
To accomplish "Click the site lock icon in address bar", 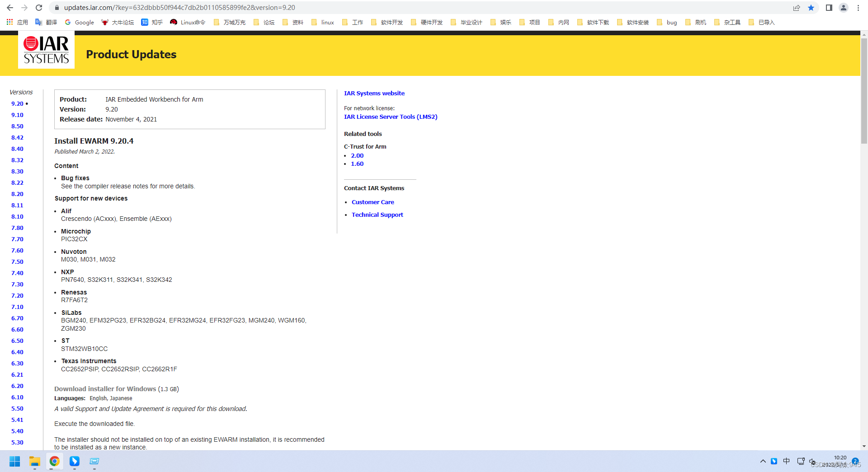I will click(56, 8).
